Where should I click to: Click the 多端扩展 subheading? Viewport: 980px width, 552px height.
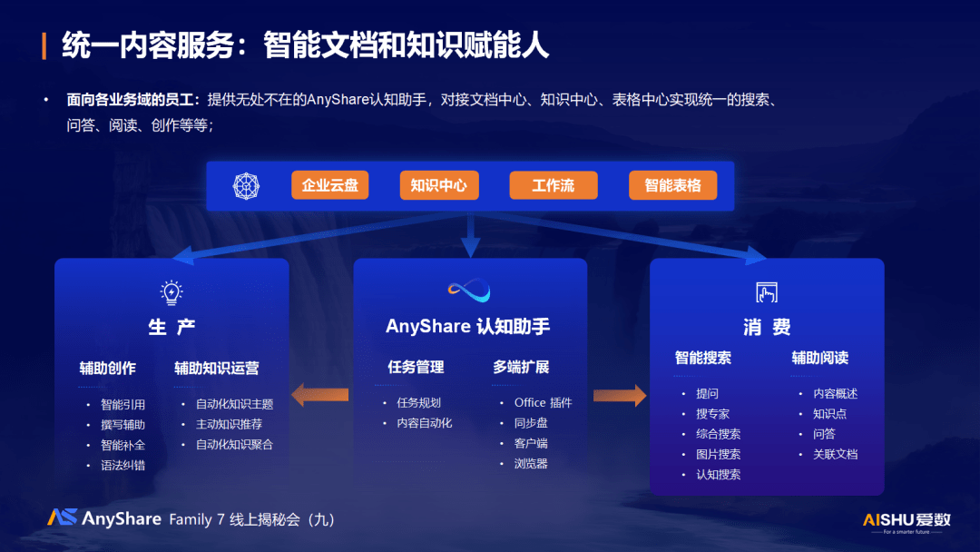521,366
